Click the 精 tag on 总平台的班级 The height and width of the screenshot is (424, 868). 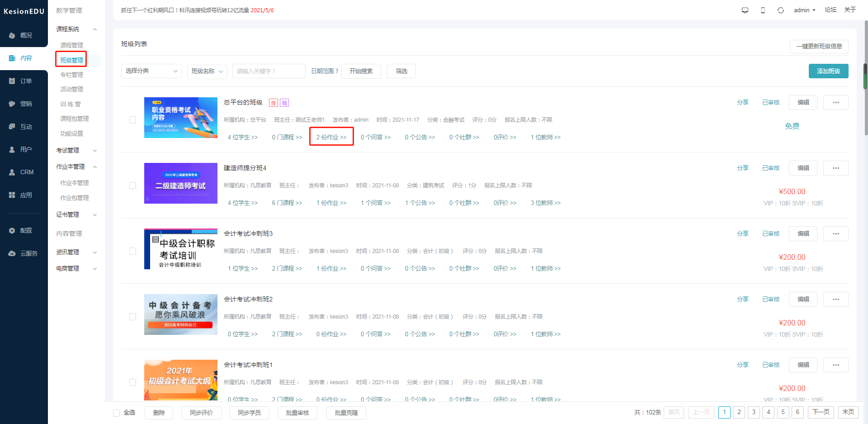284,103
